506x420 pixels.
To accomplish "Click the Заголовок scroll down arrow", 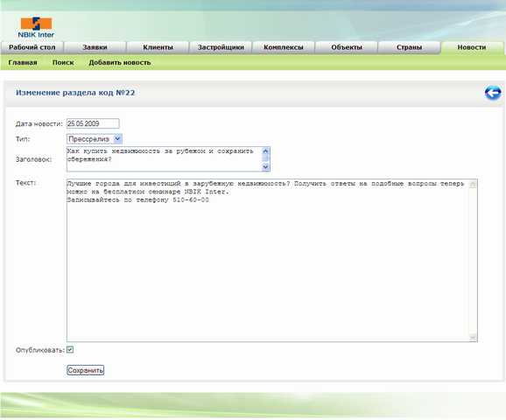I will [x=265, y=167].
